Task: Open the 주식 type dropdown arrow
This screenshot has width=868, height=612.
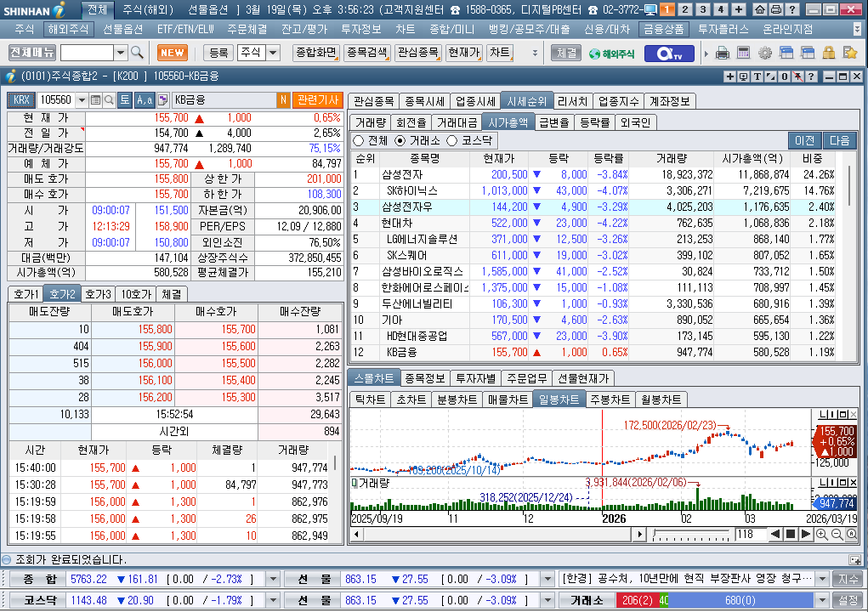Action: (273, 53)
